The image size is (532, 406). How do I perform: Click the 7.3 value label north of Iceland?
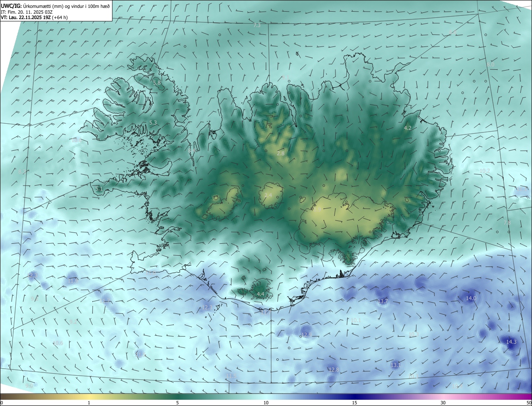[x=257, y=25]
